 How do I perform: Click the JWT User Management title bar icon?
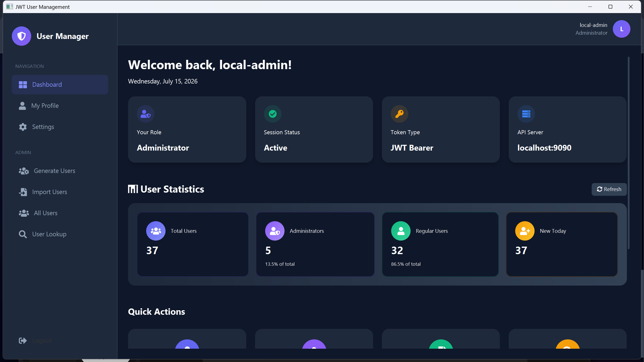[x=9, y=7]
